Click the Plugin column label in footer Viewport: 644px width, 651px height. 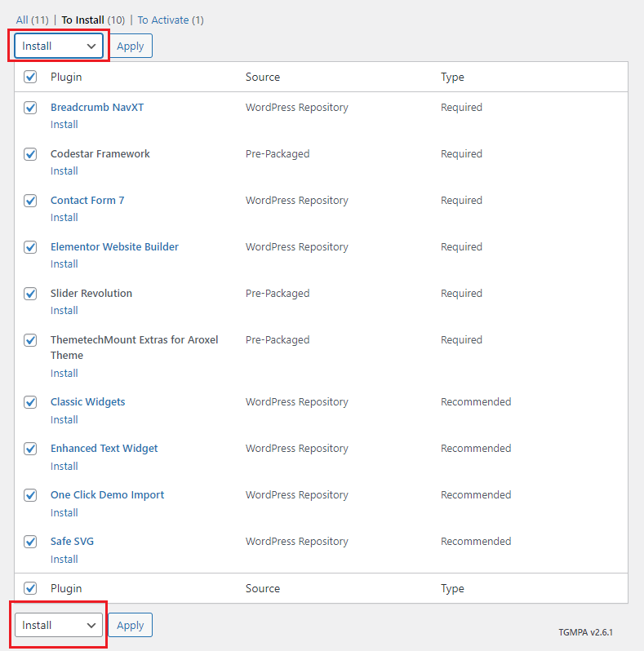pyautogui.click(x=66, y=588)
